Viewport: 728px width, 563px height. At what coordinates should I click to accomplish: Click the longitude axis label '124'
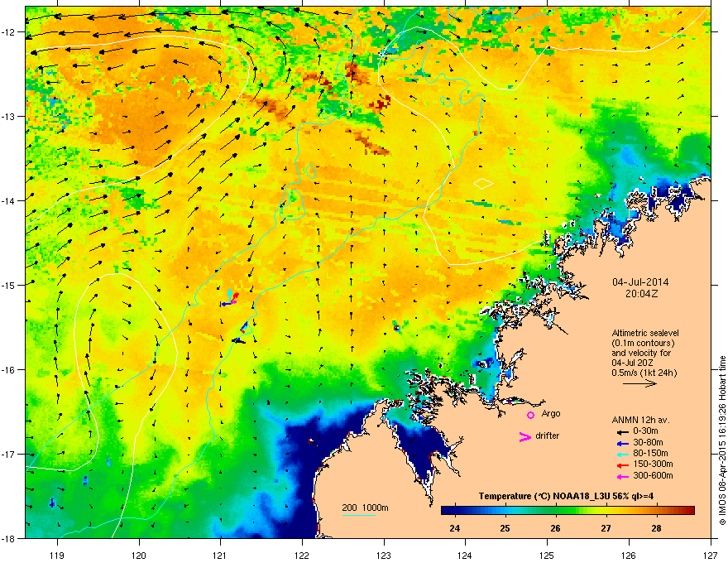[x=465, y=555]
